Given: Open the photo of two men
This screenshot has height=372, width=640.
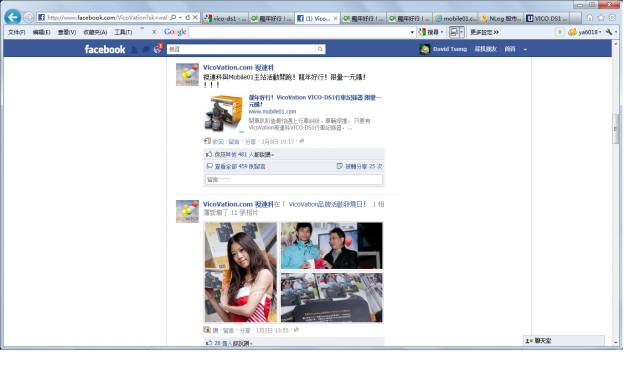Looking at the screenshot, I should tap(332, 245).
